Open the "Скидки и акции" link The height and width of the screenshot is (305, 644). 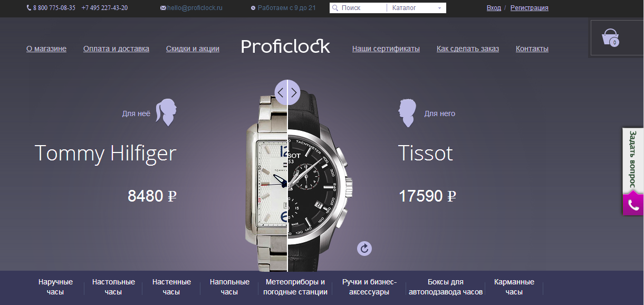click(193, 49)
